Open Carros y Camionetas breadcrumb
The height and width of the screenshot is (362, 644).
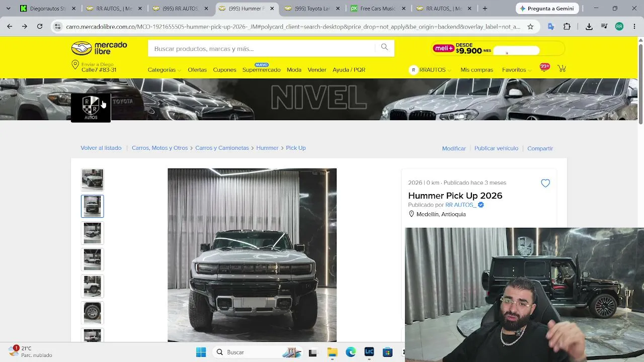[222, 148]
